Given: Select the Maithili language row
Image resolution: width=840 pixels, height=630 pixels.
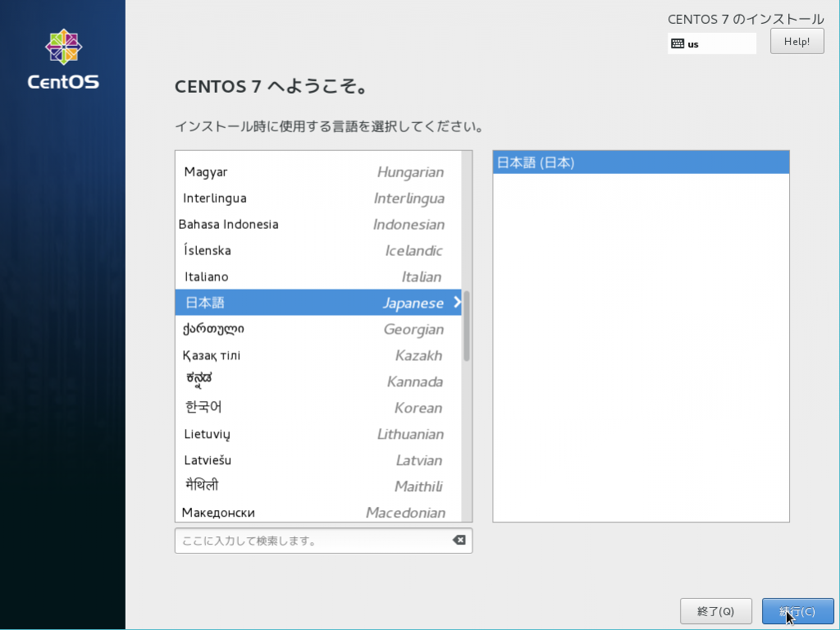Looking at the screenshot, I should click(x=318, y=486).
